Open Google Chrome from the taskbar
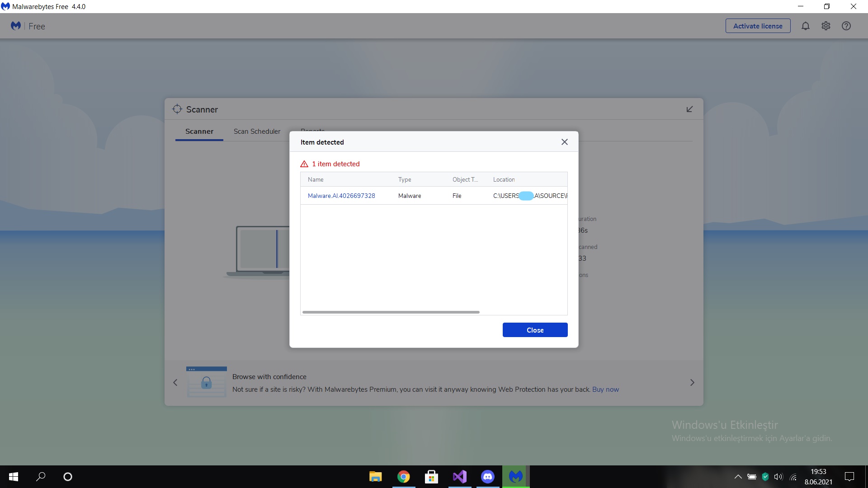Screen dimensions: 868x488 tap(403, 477)
